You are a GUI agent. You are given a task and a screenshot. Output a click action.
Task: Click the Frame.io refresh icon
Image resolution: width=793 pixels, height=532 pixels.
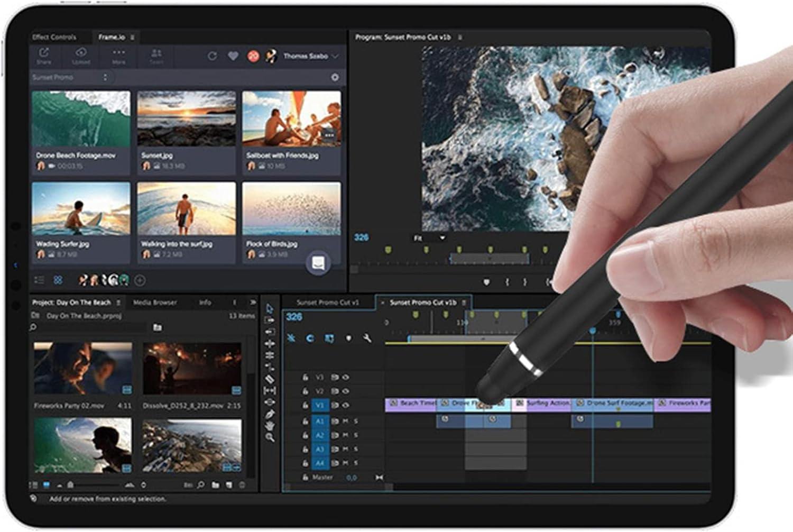point(212,56)
